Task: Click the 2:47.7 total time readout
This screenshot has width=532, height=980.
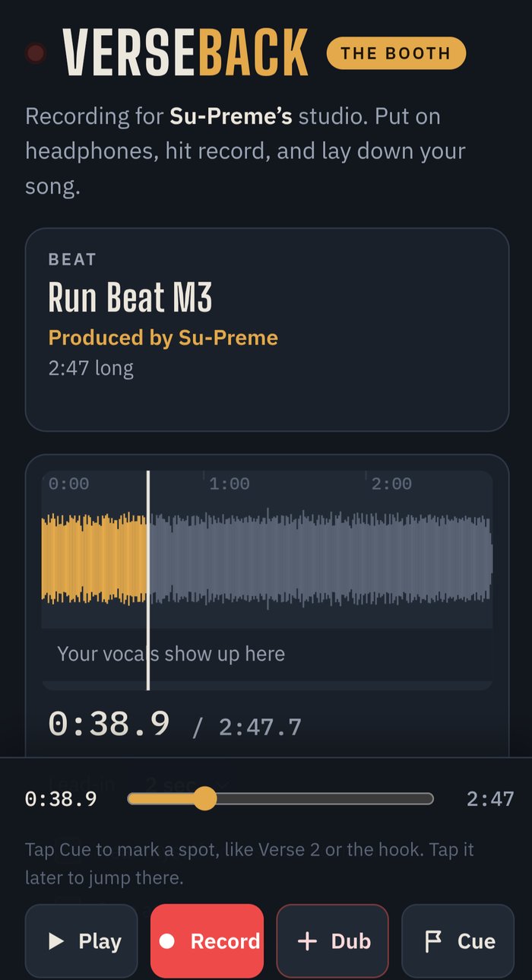Action: point(261,728)
